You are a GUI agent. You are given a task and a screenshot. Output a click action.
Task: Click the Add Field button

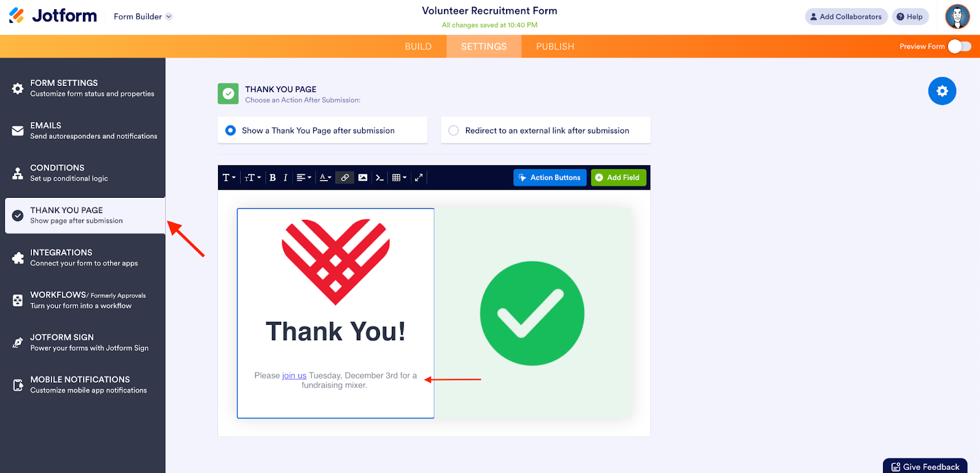point(618,178)
